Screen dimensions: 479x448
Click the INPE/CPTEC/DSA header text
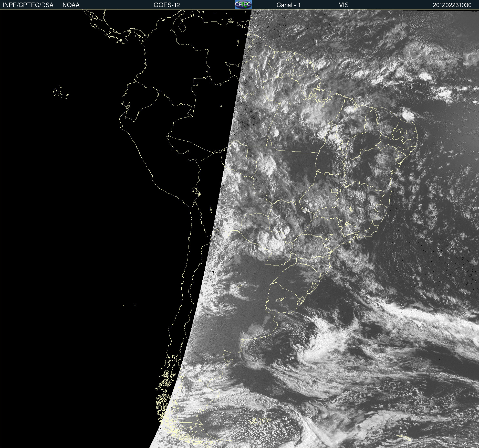pos(28,5)
